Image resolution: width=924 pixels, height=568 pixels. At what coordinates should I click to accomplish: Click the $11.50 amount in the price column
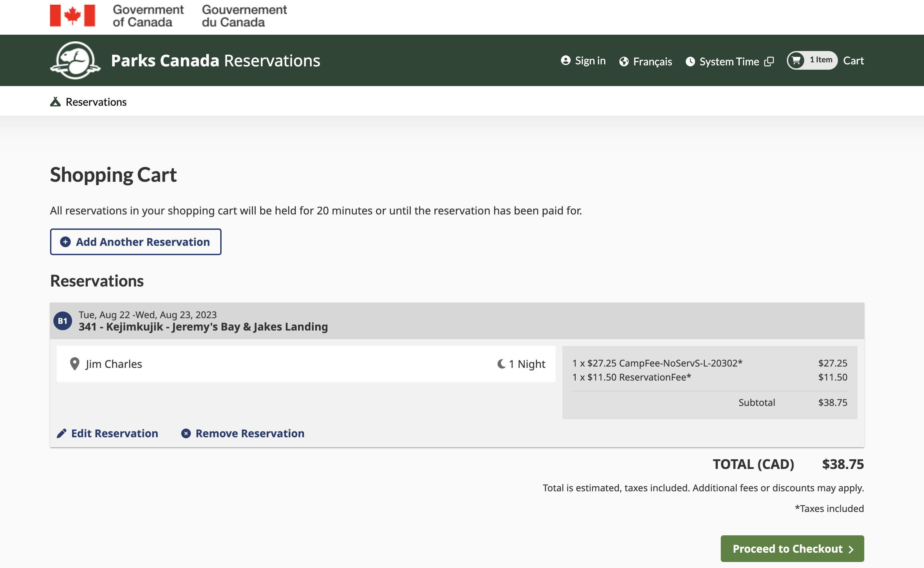click(x=833, y=377)
